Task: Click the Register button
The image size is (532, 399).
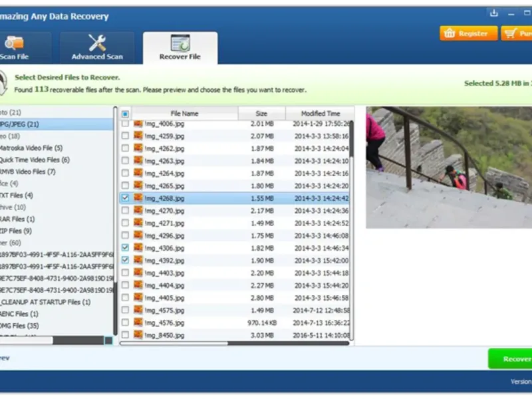Action: tap(469, 33)
